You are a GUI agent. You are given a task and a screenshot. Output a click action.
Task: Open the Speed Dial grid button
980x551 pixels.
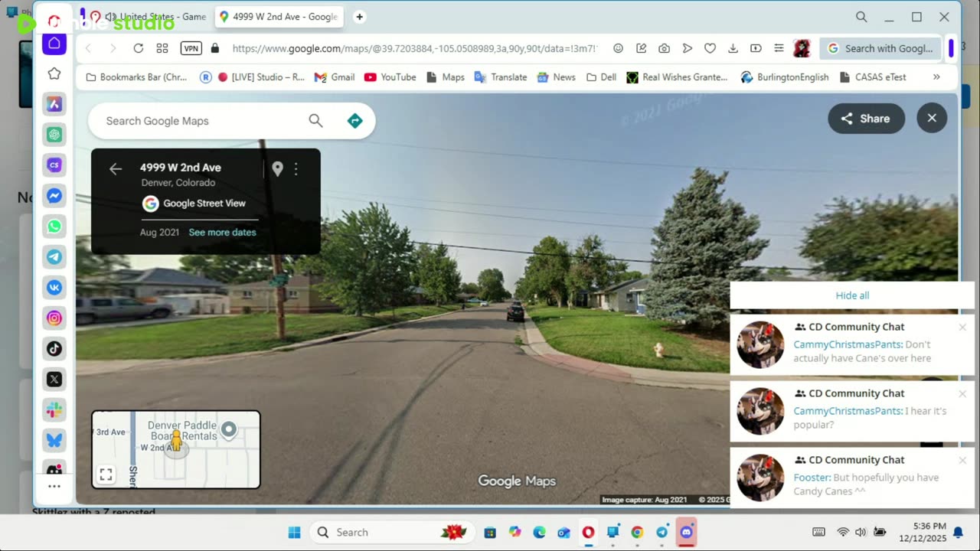162,48
